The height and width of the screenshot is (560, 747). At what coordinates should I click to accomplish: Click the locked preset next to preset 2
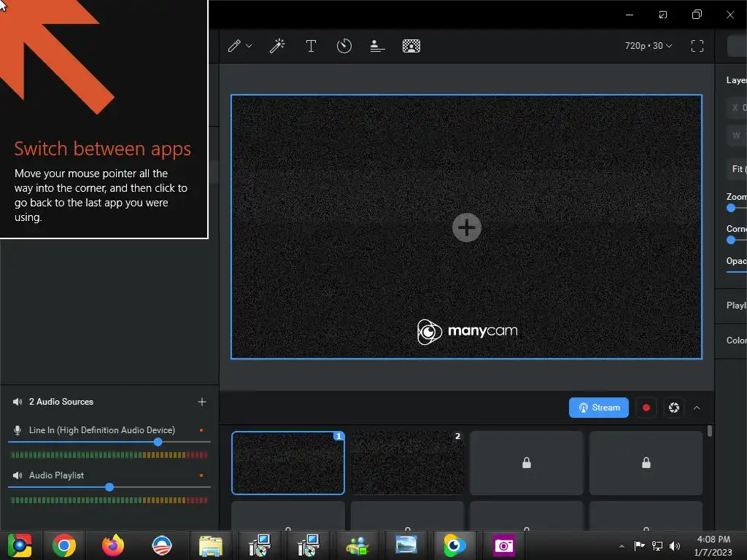[527, 463]
